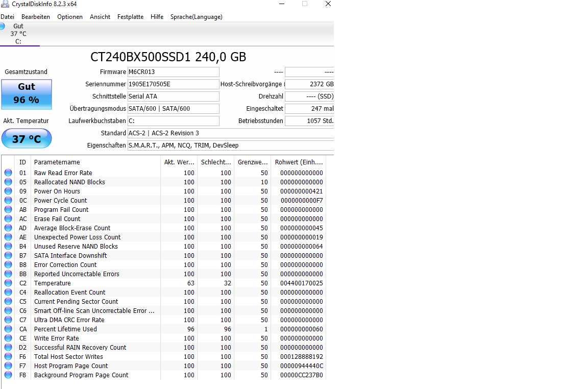The image size is (588, 389).
Task: Click the Drehzahl value ---- (SSD)
Action: pyautogui.click(x=309, y=96)
